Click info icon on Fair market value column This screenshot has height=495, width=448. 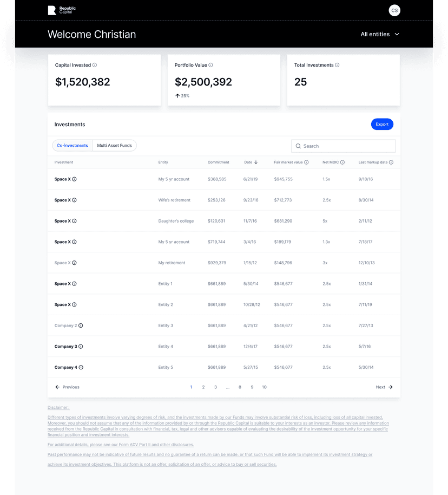pos(306,162)
